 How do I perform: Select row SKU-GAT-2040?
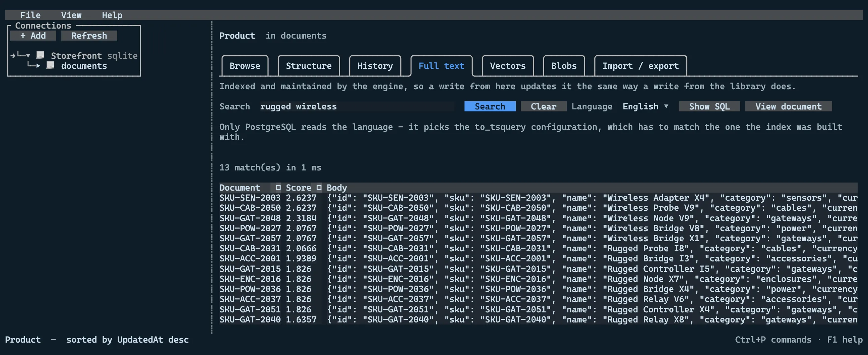click(538, 319)
